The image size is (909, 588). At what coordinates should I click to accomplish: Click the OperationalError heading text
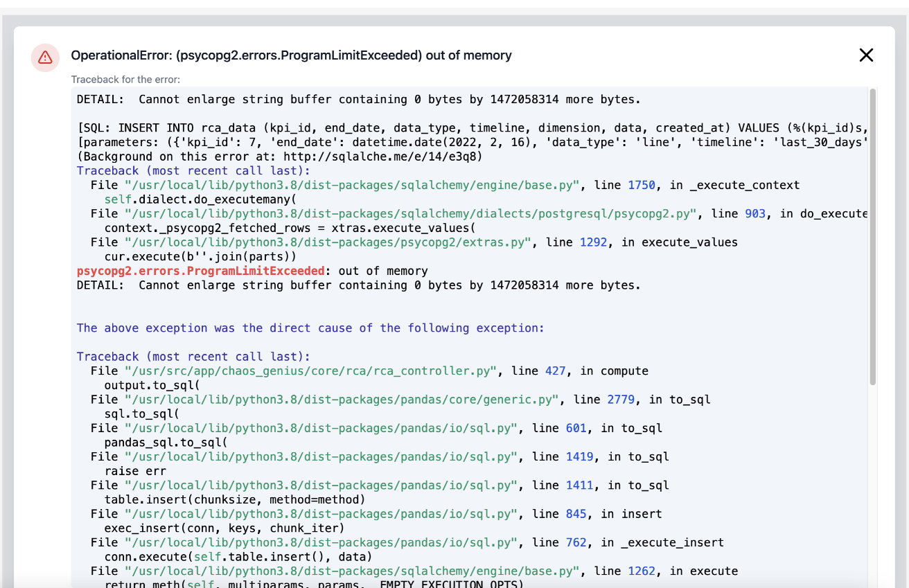[290, 55]
